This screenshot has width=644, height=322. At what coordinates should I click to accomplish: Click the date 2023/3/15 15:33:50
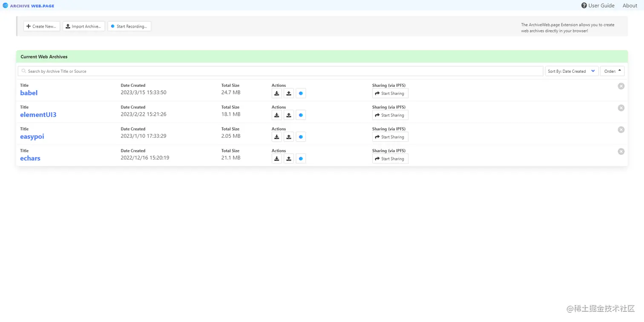[144, 92]
